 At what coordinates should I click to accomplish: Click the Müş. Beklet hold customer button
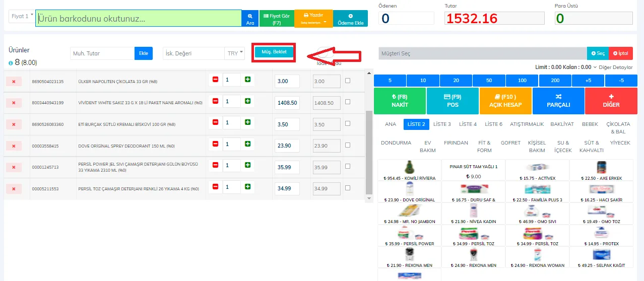click(274, 52)
